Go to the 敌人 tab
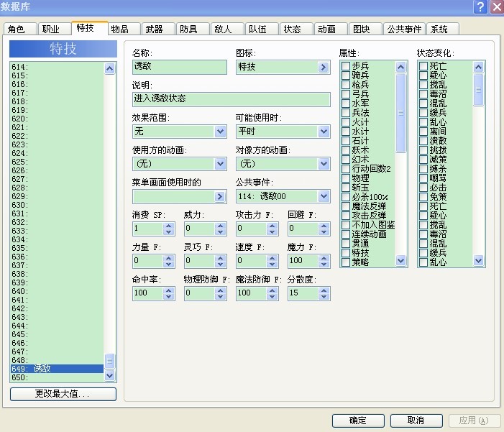The image size is (504, 432). pos(227,29)
